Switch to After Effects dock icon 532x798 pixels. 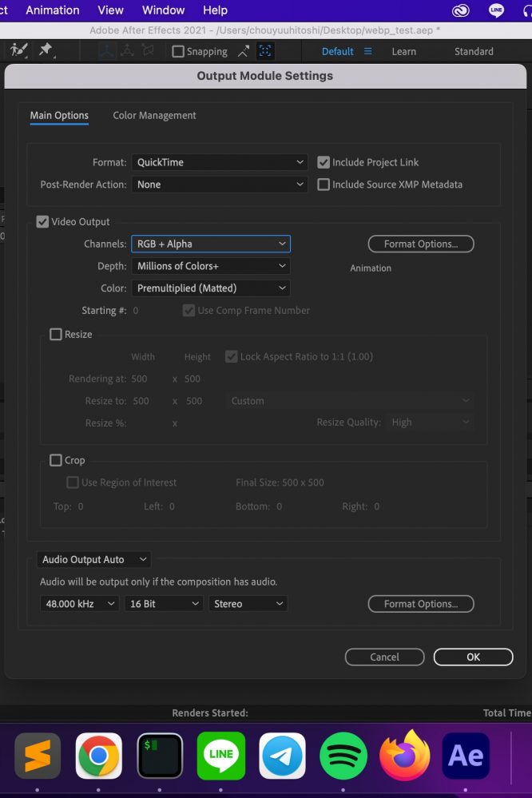[x=466, y=755]
